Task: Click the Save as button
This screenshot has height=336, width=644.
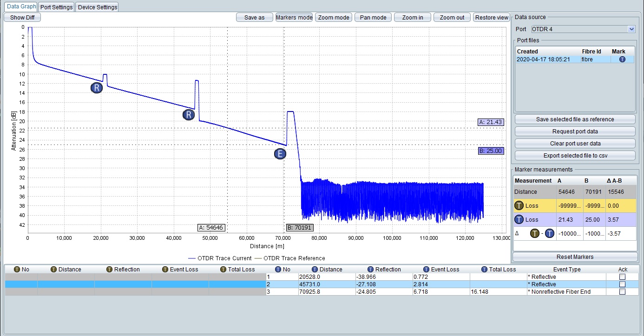Action: coord(254,18)
